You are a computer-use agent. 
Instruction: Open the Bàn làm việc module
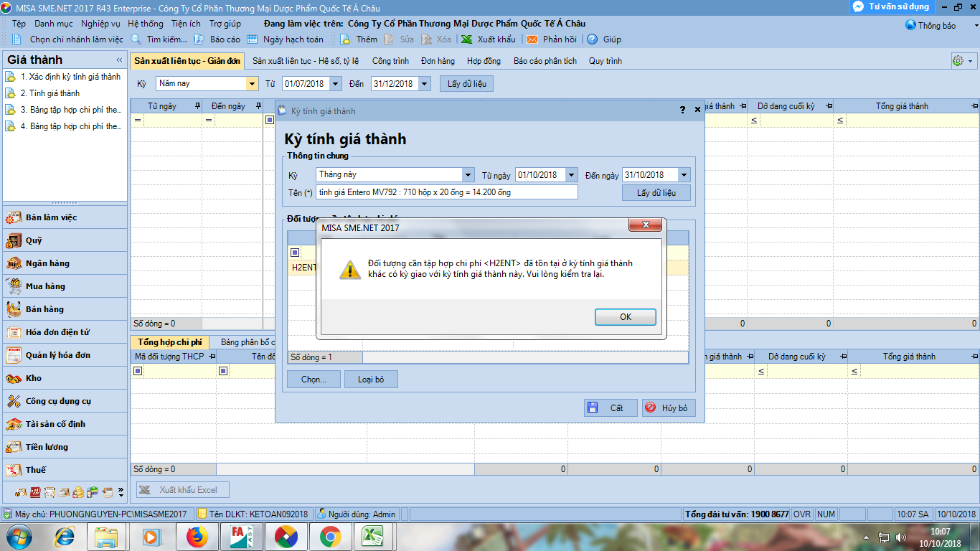coord(65,217)
